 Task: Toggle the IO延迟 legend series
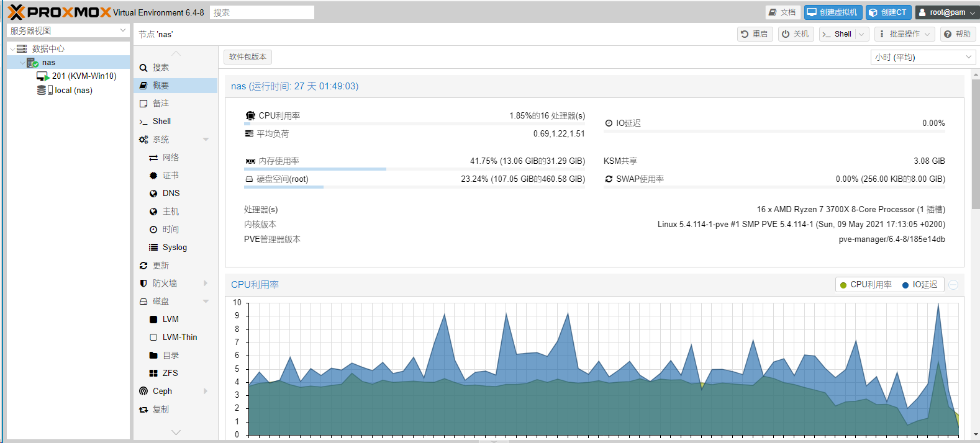920,285
